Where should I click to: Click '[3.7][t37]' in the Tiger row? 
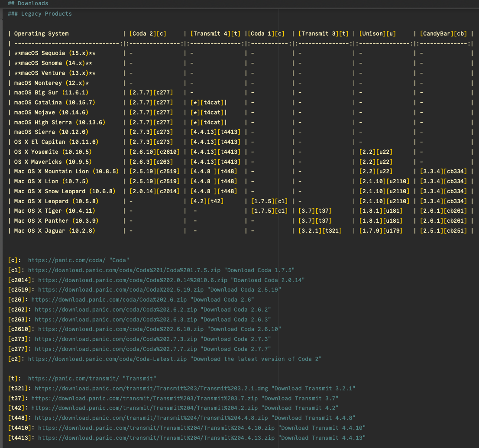pyautogui.click(x=315, y=211)
